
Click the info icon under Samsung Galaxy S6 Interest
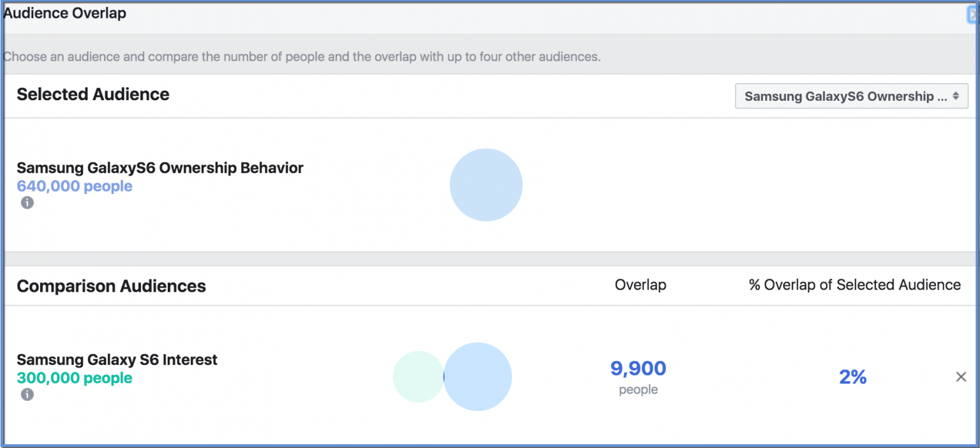(x=27, y=394)
